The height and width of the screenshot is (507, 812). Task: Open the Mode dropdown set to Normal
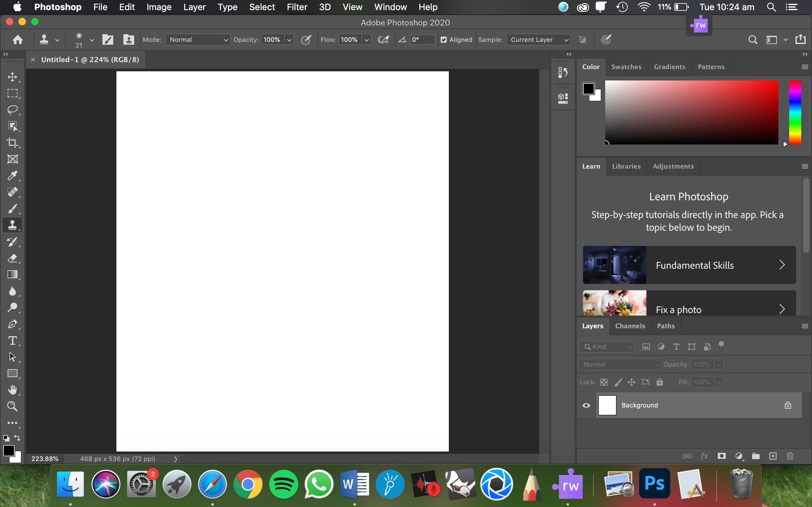click(198, 40)
